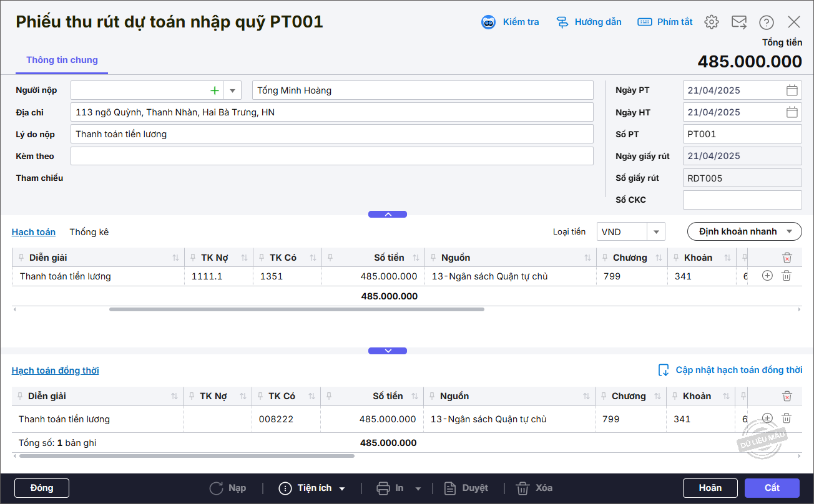The width and height of the screenshot is (814, 504).
Task: Expand the Người nộp dropdown arrow
Action: (x=232, y=90)
